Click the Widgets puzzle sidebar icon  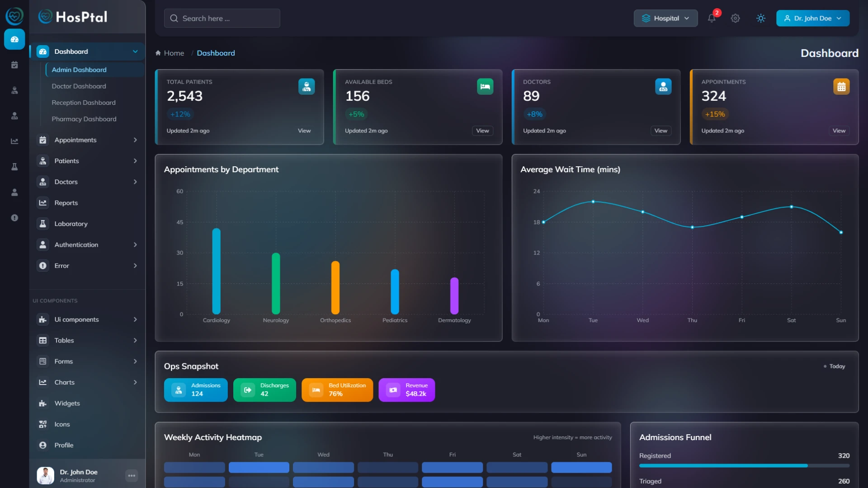tap(43, 404)
